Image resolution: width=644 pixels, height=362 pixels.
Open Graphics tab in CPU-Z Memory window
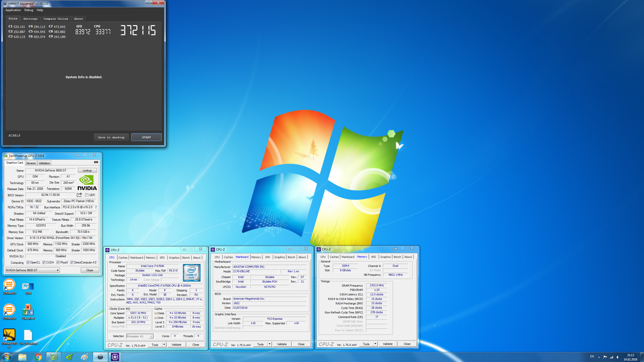[385, 257]
